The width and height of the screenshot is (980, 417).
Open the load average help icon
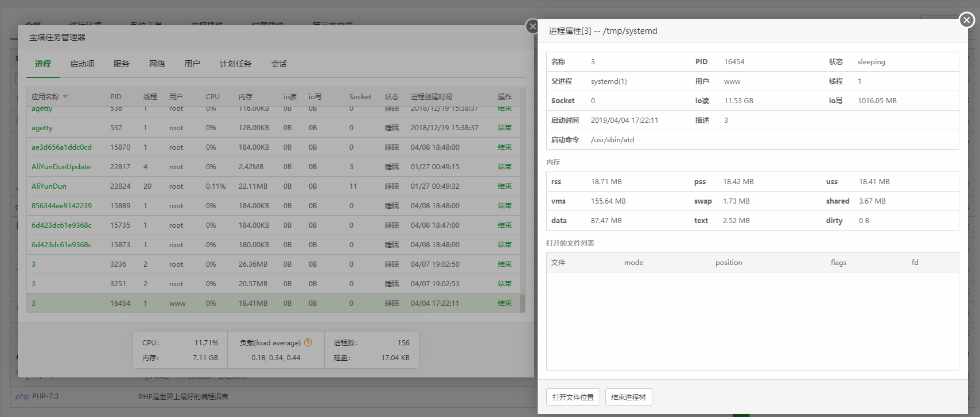click(308, 342)
